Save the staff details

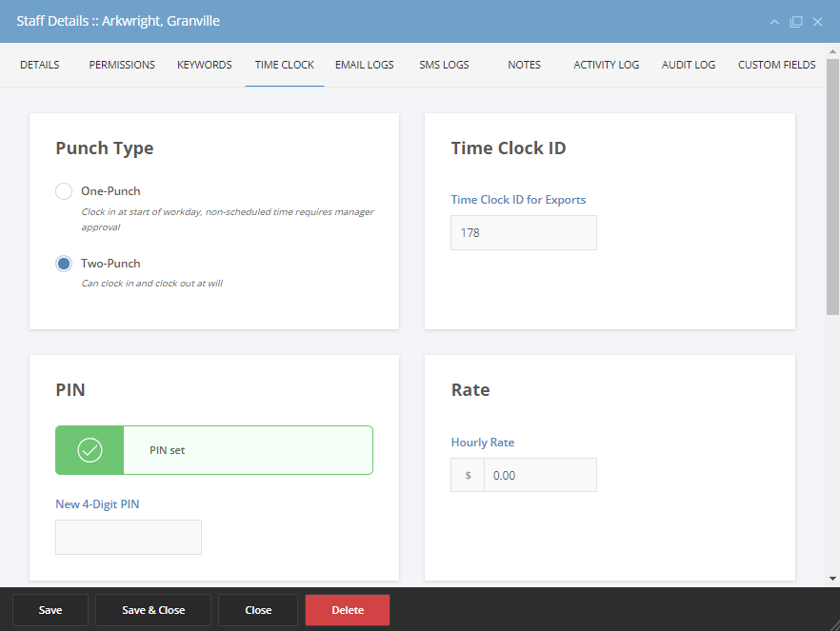tap(50, 609)
